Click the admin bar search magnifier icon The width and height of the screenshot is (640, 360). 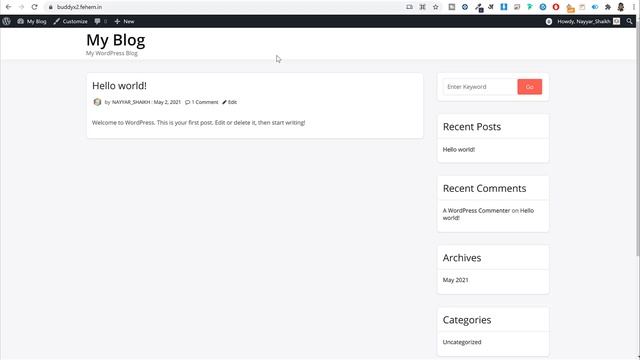tap(630, 21)
